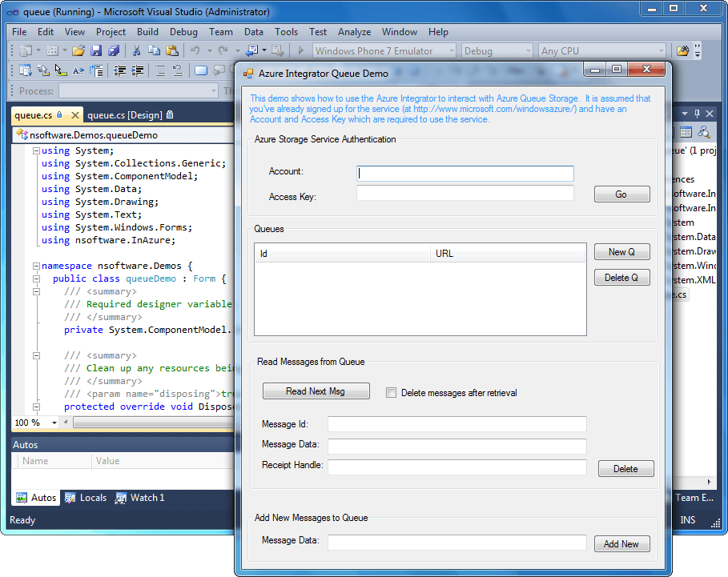Screen dimensions: 728x577
Task: Click the Comment Out Selected Lines icon
Action: 159,70
